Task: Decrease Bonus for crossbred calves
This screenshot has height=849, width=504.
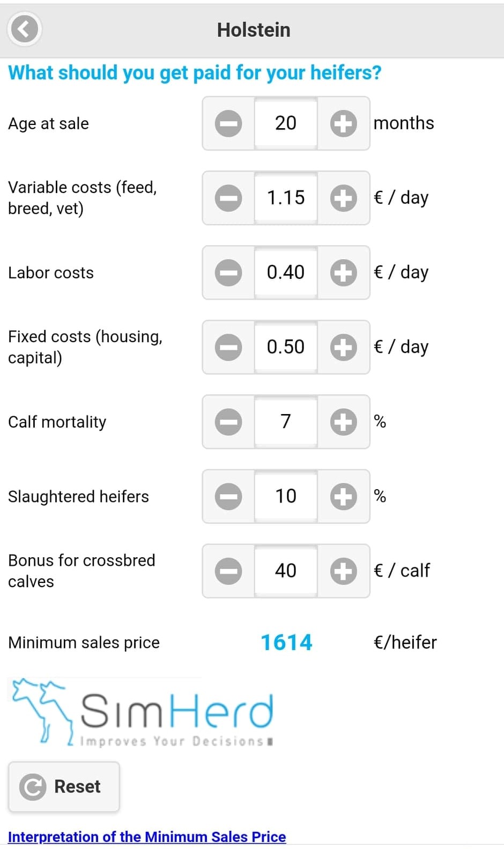Action: point(228,571)
